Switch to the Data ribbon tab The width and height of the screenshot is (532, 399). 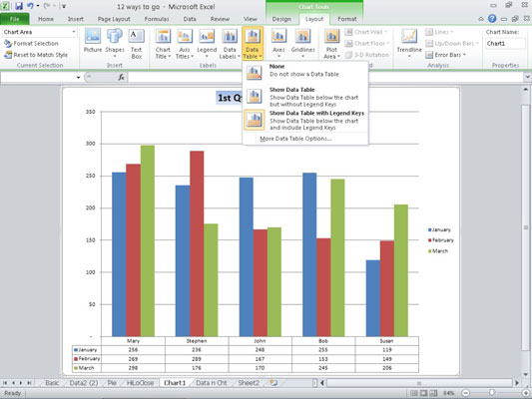(190, 19)
